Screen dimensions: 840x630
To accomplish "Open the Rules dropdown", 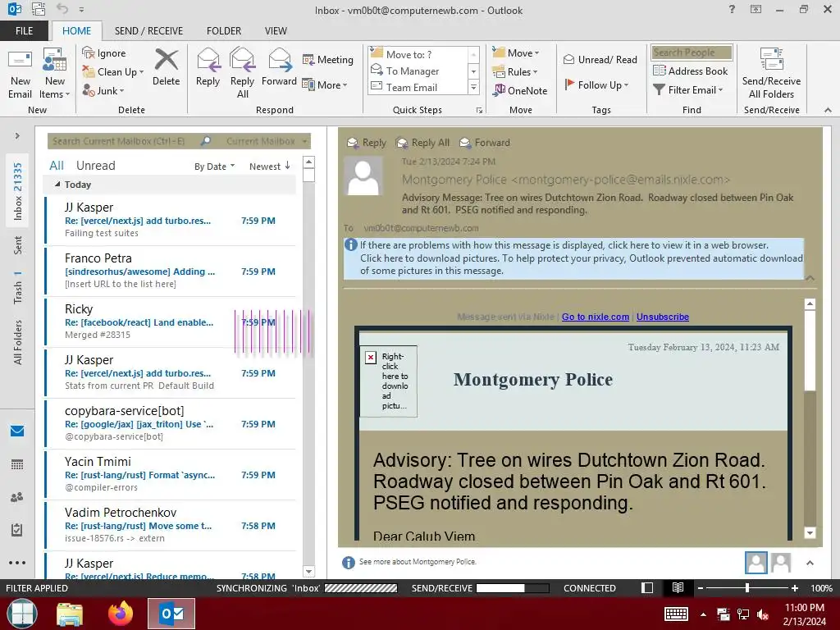I will coord(515,72).
